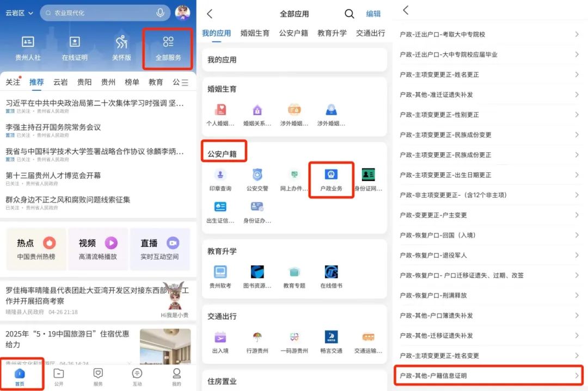This screenshot has width=588, height=391.
Task: Open the 云岩区 location dropdown
Action: tap(19, 13)
